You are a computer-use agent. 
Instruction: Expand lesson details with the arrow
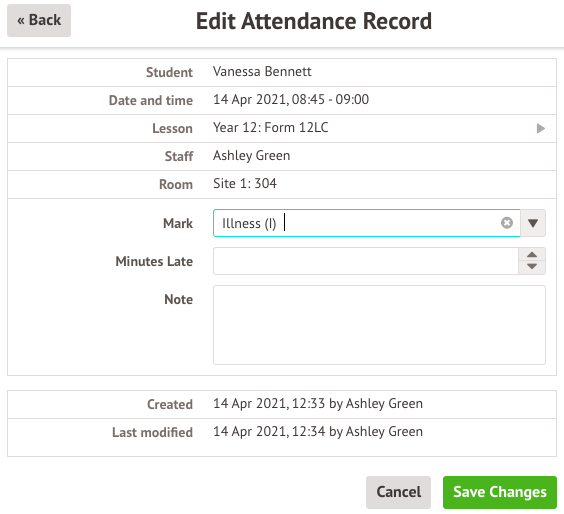pyautogui.click(x=541, y=128)
